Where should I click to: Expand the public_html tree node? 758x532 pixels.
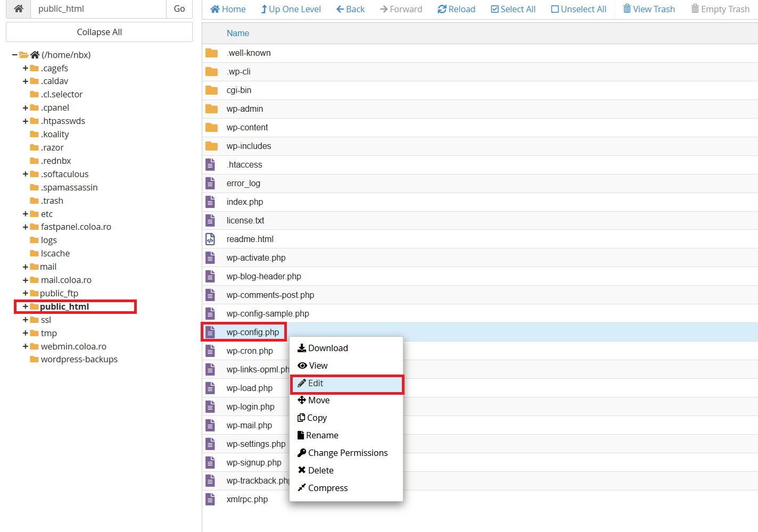pyautogui.click(x=26, y=306)
